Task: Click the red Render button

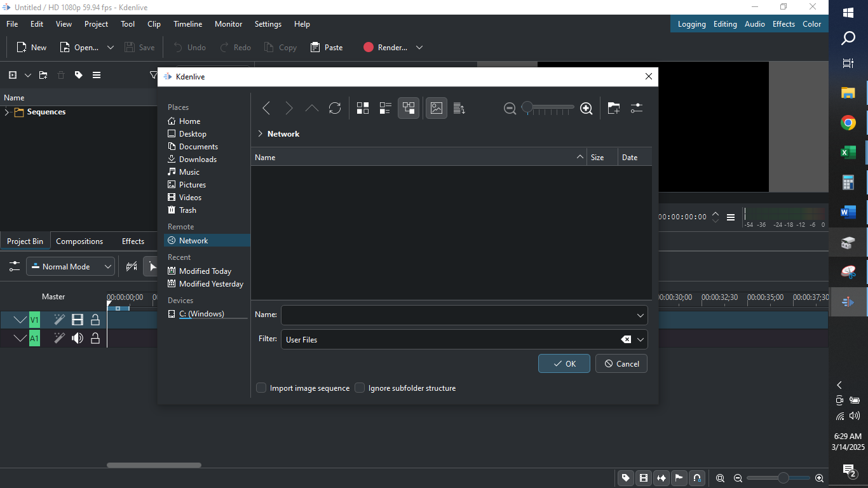Action: pos(385,48)
